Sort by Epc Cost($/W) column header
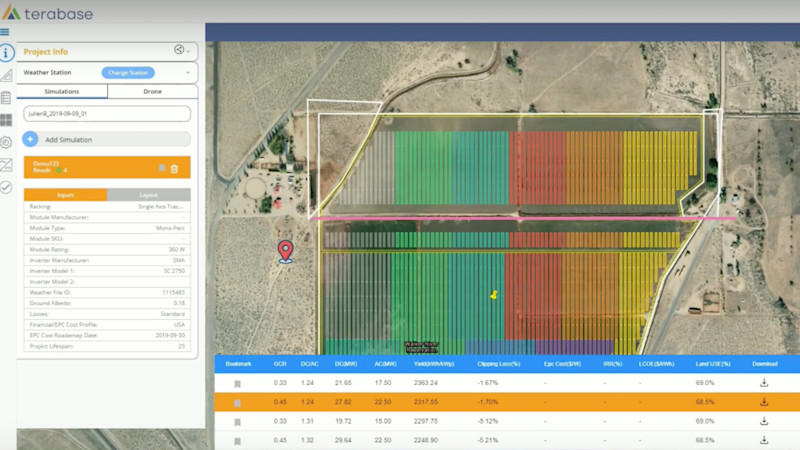800x450 pixels. pyautogui.click(x=562, y=364)
